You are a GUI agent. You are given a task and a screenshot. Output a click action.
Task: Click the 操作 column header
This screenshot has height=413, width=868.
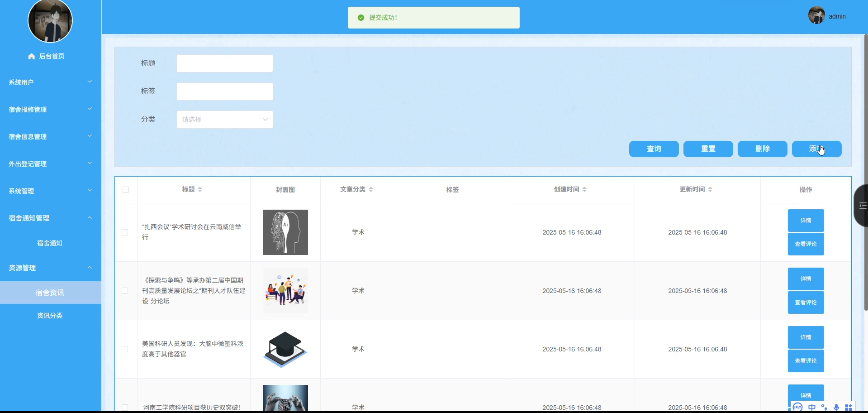806,190
